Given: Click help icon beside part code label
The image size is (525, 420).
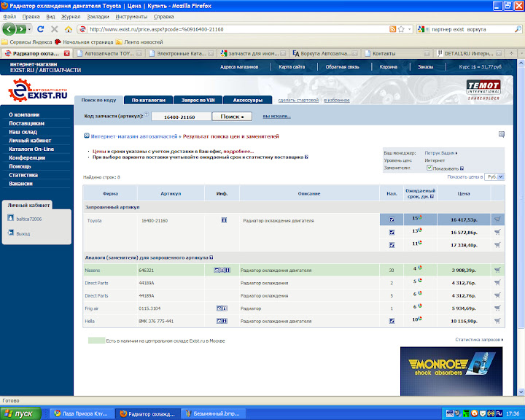Looking at the screenshot, I should point(147,114).
